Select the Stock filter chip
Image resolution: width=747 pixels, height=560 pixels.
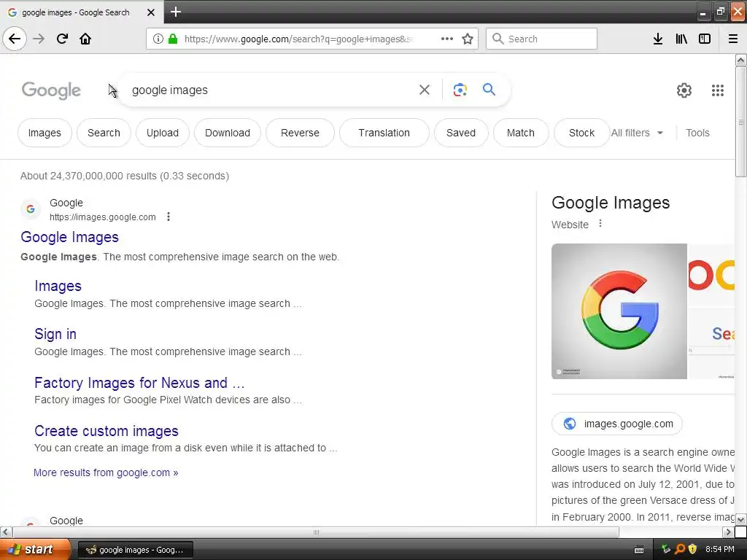(581, 133)
